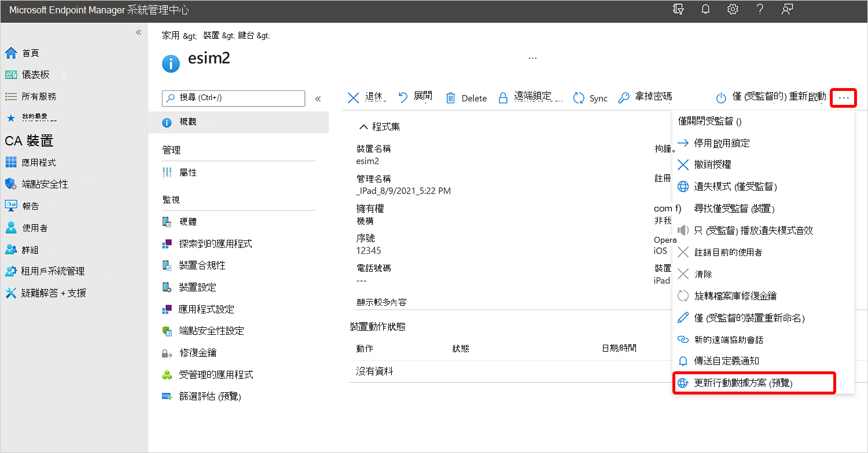The image size is (868, 453).
Task: Open 疑難解答 + 支援 in the sidebar
Action: point(46,293)
